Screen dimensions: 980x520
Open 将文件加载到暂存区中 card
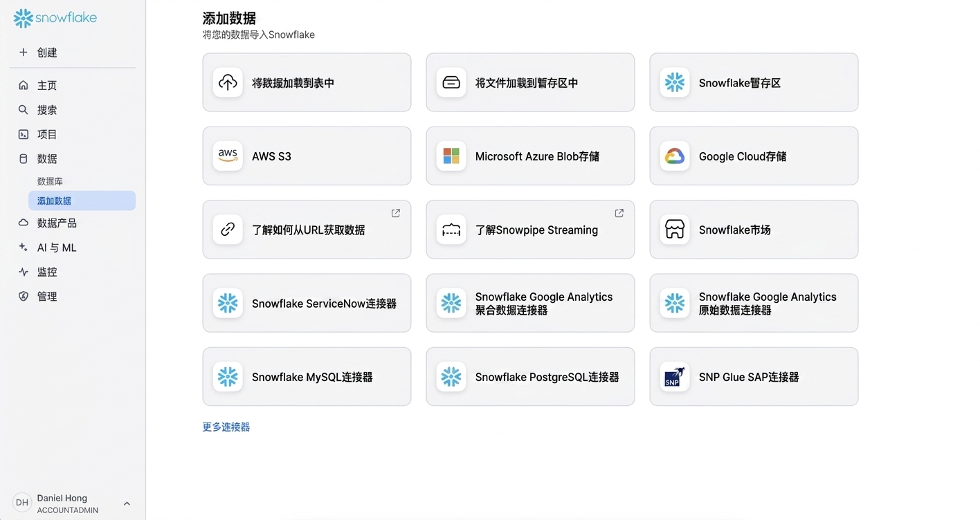[530, 82]
